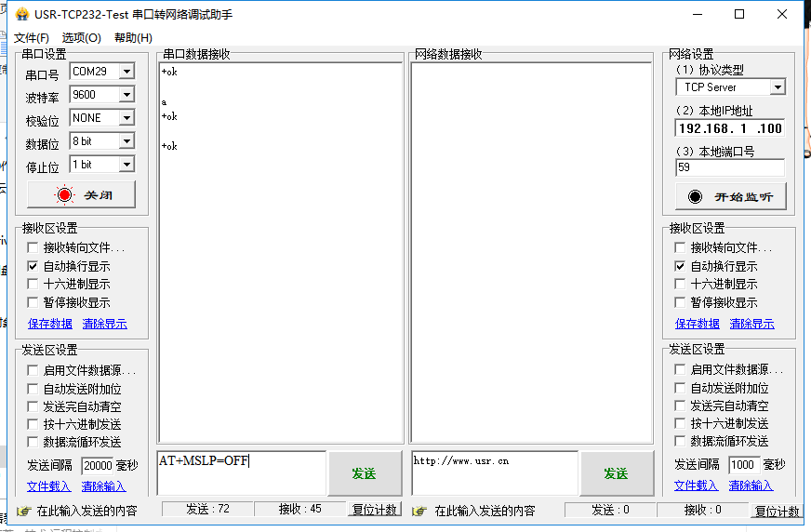The width and height of the screenshot is (811, 532).
Task: Click the black network listening status indicator icon
Action: (695, 196)
